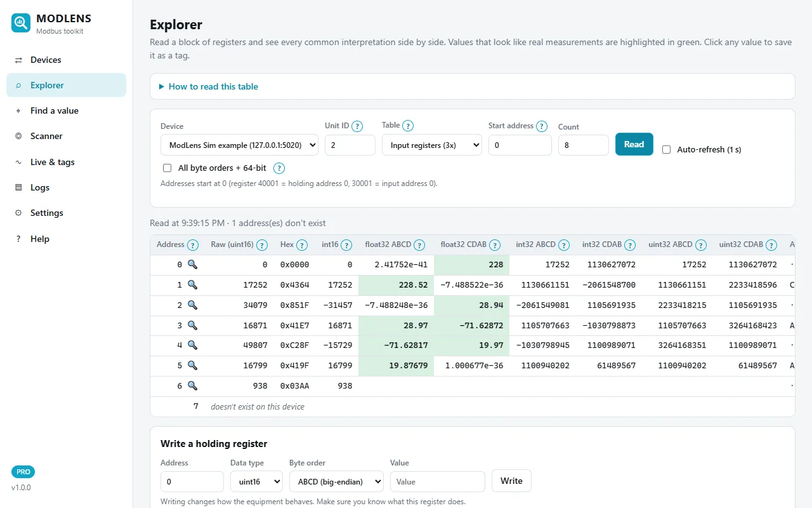Click the highlighted value 19.87679
The height and width of the screenshot is (508, 812).
click(396, 365)
